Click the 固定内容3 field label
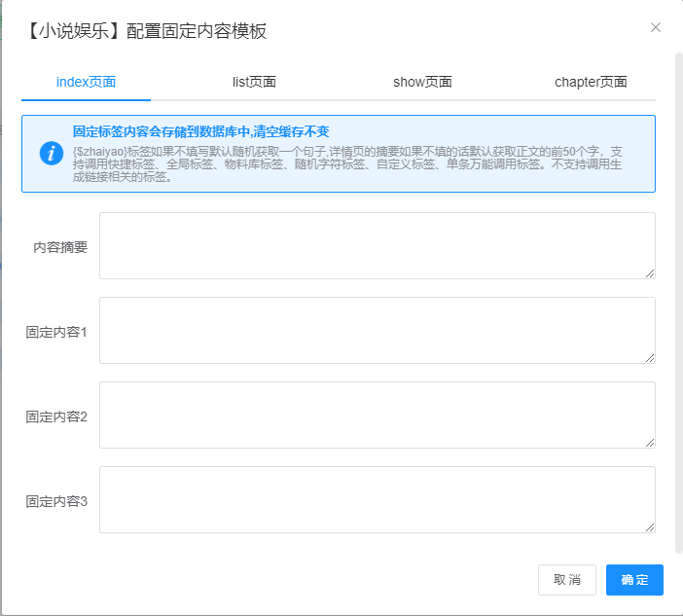Image resolution: width=683 pixels, height=616 pixels. (x=56, y=501)
